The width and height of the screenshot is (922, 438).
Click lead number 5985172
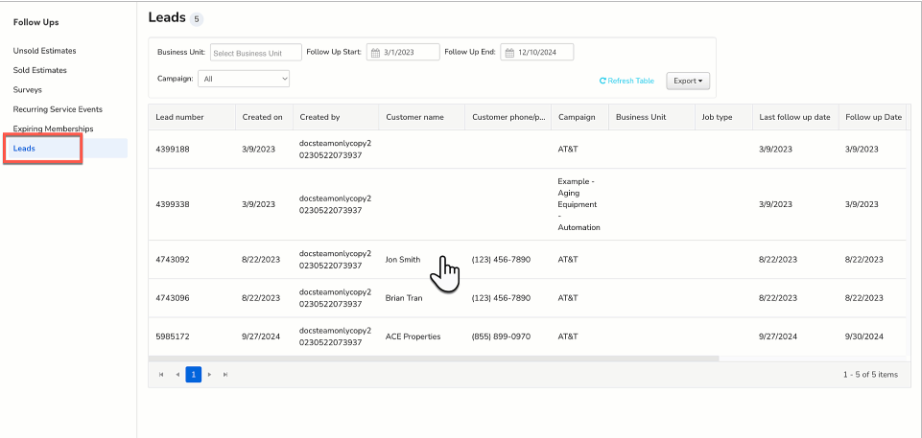pyautogui.click(x=172, y=337)
